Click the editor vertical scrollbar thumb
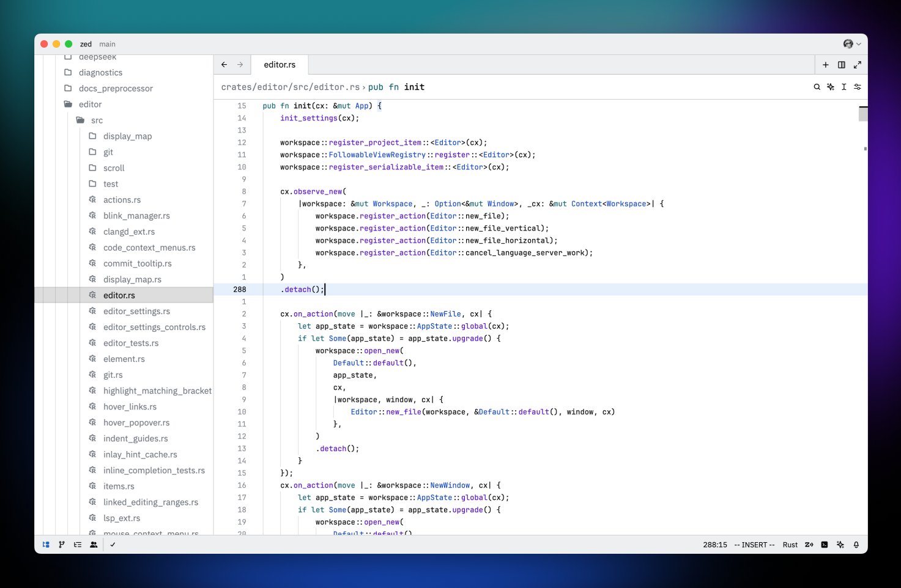Screen dimensions: 901x588 click(x=863, y=114)
